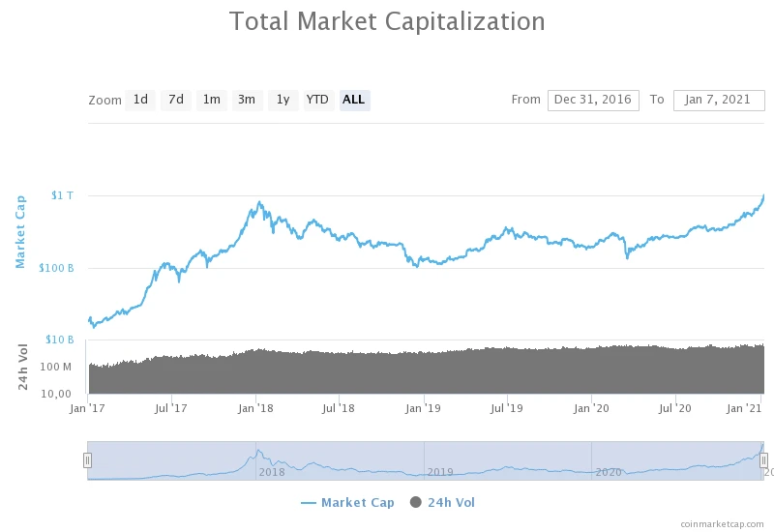
Task: Click the January 2018 market cap peak
Action: [x=258, y=202]
